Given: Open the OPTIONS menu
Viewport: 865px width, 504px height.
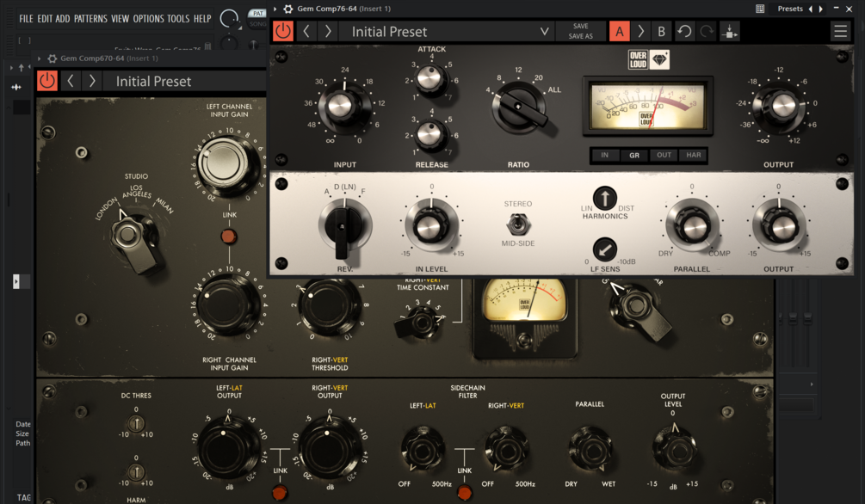Looking at the screenshot, I should [x=148, y=19].
